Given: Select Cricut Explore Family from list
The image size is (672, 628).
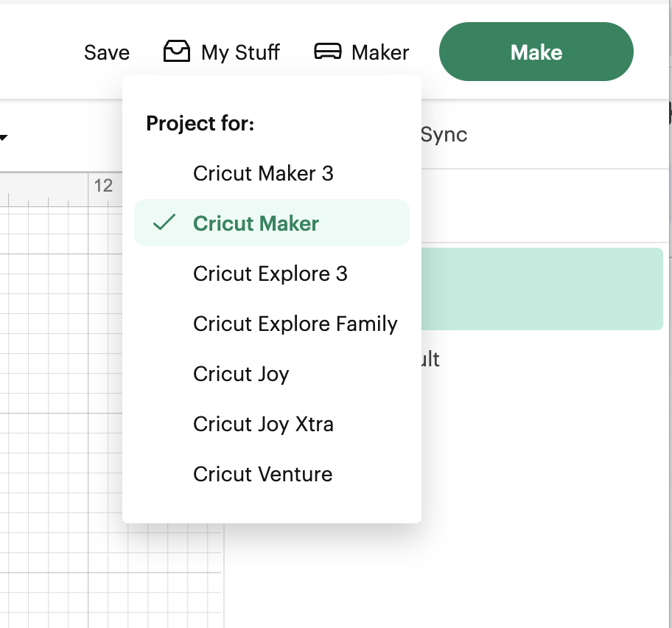Looking at the screenshot, I should coord(295,324).
